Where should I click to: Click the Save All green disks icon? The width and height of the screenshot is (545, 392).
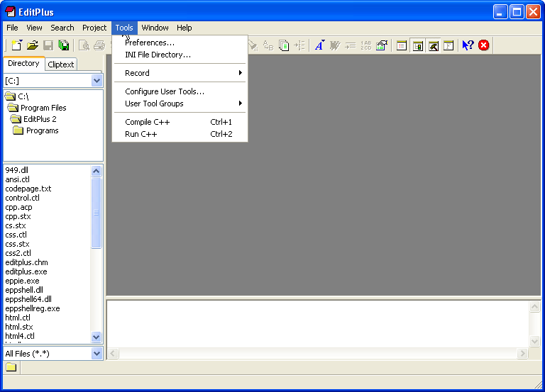tap(64, 45)
